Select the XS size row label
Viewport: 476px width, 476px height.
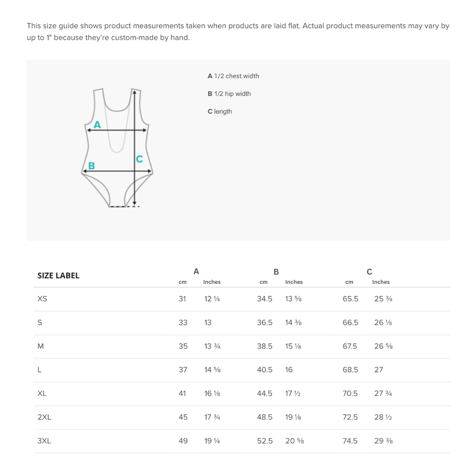[42, 299]
